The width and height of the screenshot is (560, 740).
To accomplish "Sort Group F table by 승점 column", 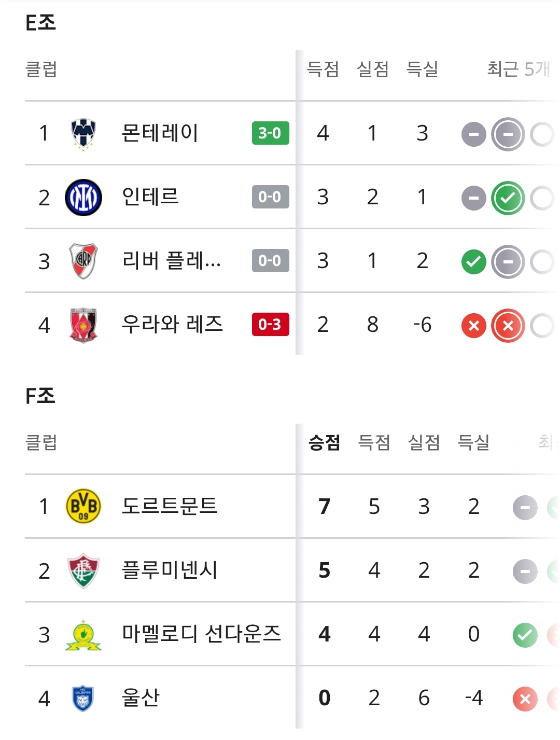I will (x=324, y=443).
